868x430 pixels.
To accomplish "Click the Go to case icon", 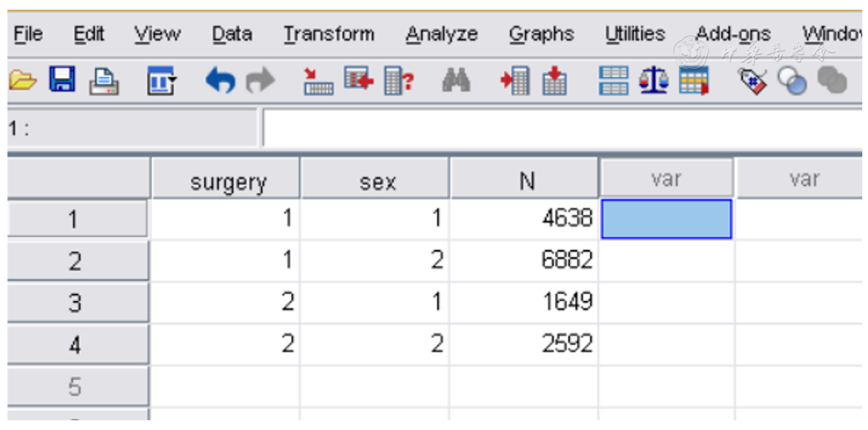I will pyautogui.click(x=318, y=81).
